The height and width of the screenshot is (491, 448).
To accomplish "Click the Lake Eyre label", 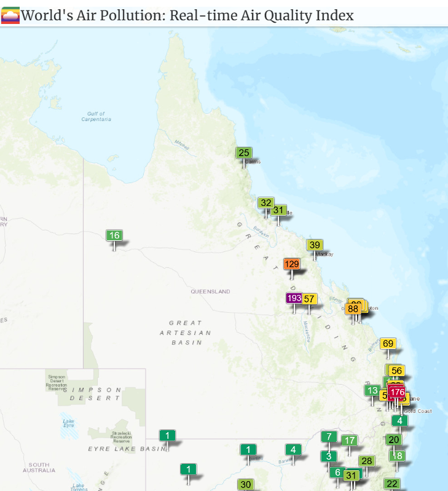I will pyautogui.click(x=69, y=423).
